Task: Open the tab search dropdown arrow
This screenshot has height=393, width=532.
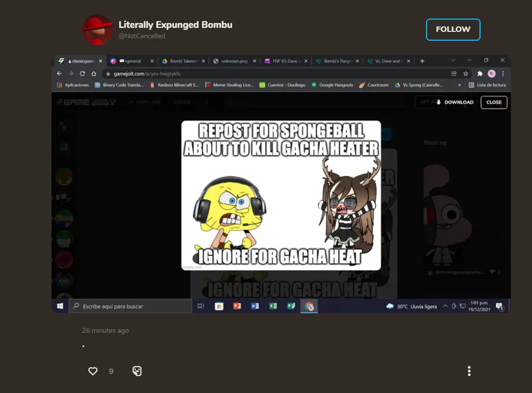Action: tap(453, 60)
